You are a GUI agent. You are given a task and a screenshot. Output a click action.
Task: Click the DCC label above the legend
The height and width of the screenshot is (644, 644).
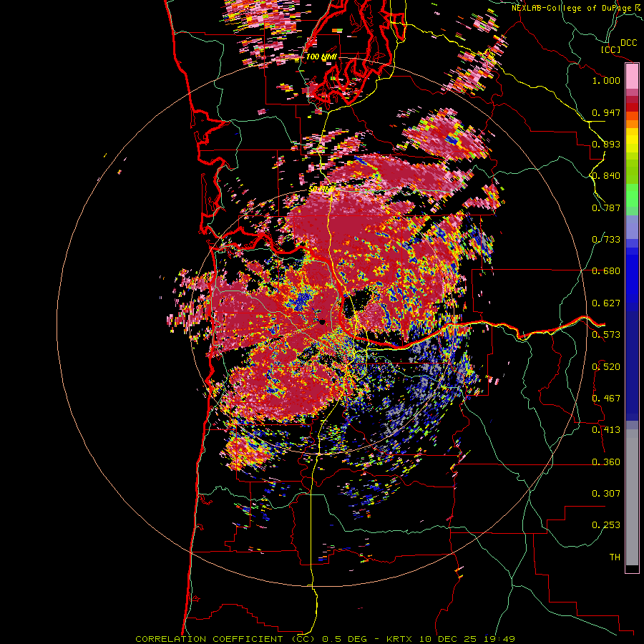(628, 43)
